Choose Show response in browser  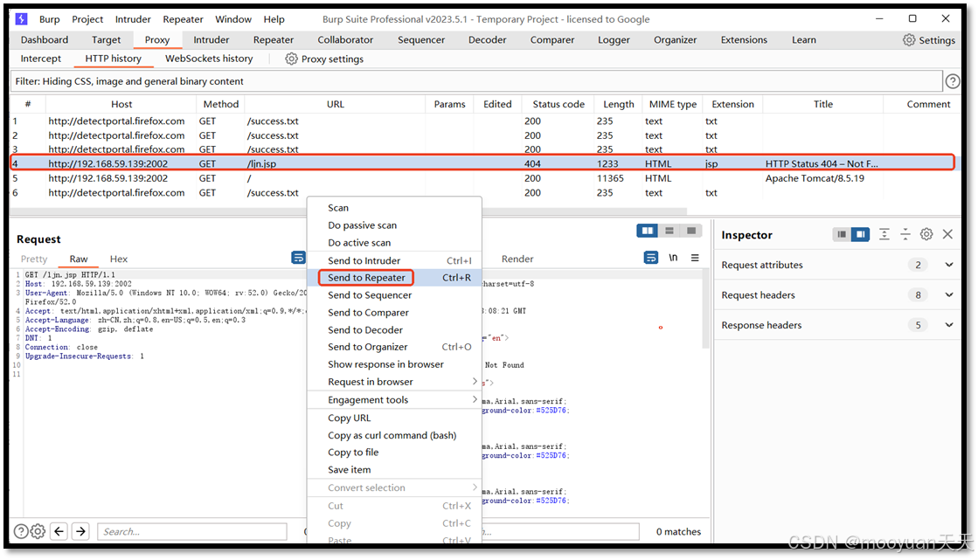click(395, 364)
